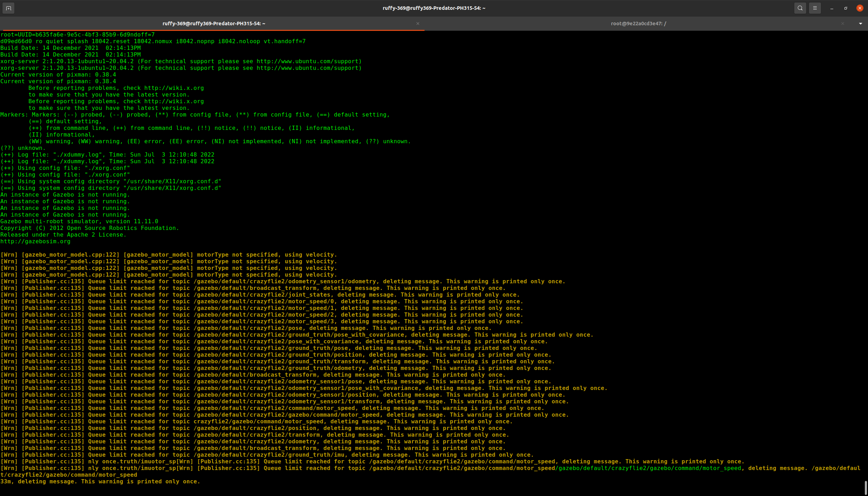Click "Copyright (C) 2012 Open Source Robotics Foundation." text

click(x=90, y=228)
